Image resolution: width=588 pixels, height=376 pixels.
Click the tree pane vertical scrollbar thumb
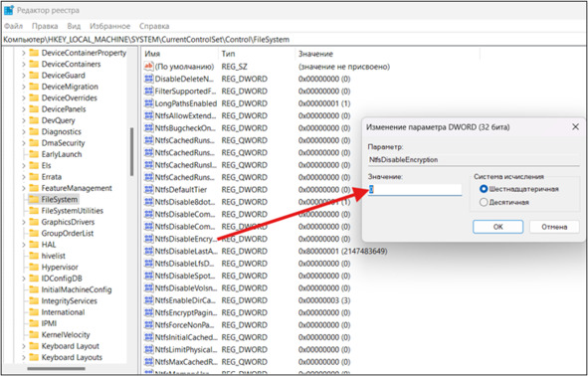[x=131, y=152]
